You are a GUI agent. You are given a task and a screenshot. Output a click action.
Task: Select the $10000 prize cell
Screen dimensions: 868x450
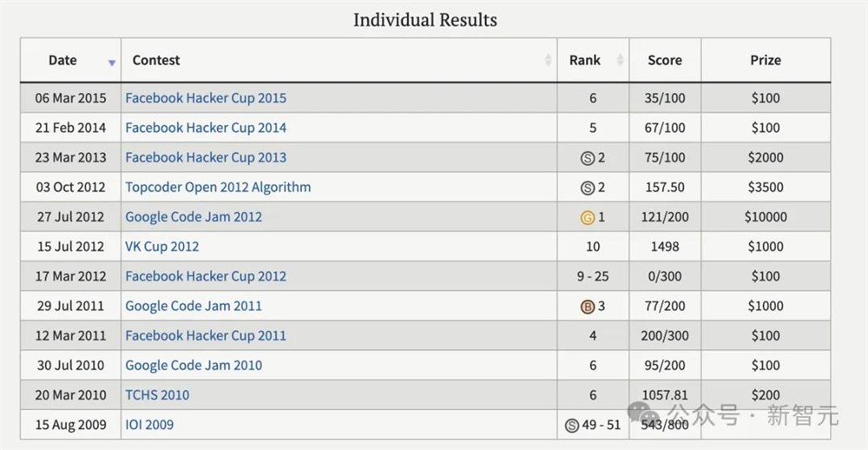pyautogui.click(x=766, y=216)
